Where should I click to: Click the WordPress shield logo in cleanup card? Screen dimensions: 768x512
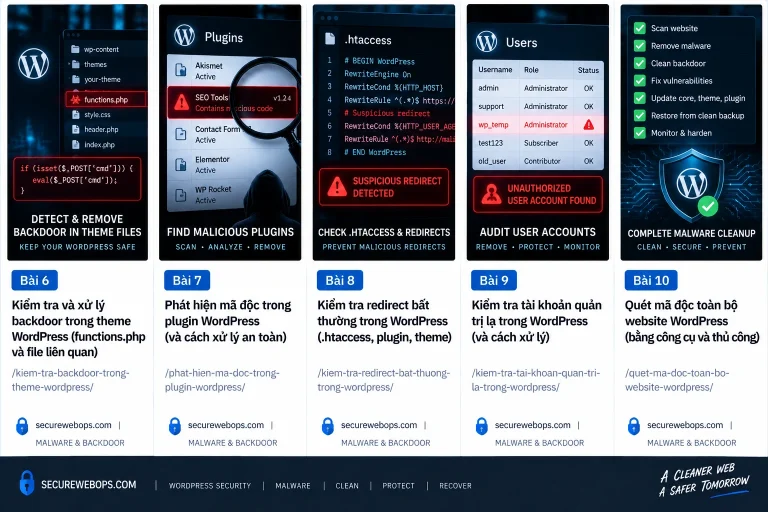(692, 184)
